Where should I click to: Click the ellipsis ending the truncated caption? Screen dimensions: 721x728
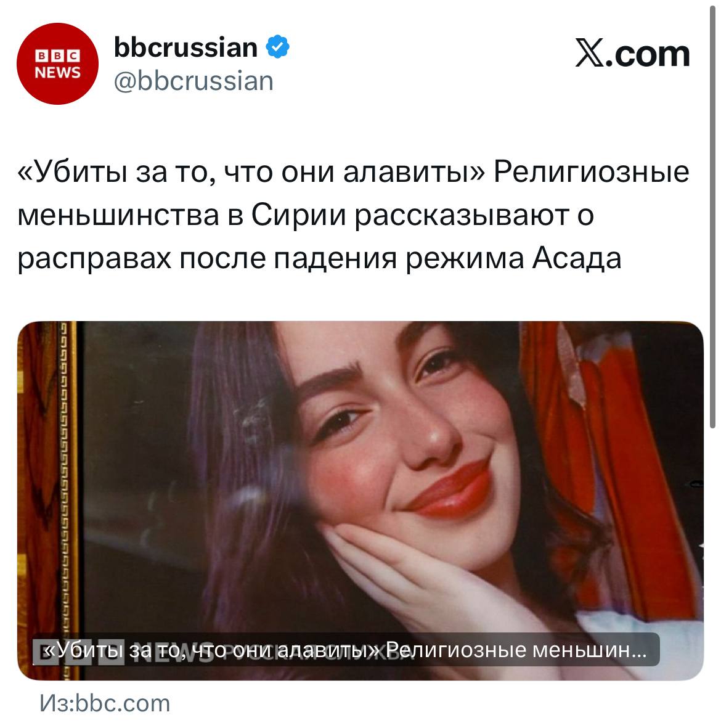[x=639, y=651]
